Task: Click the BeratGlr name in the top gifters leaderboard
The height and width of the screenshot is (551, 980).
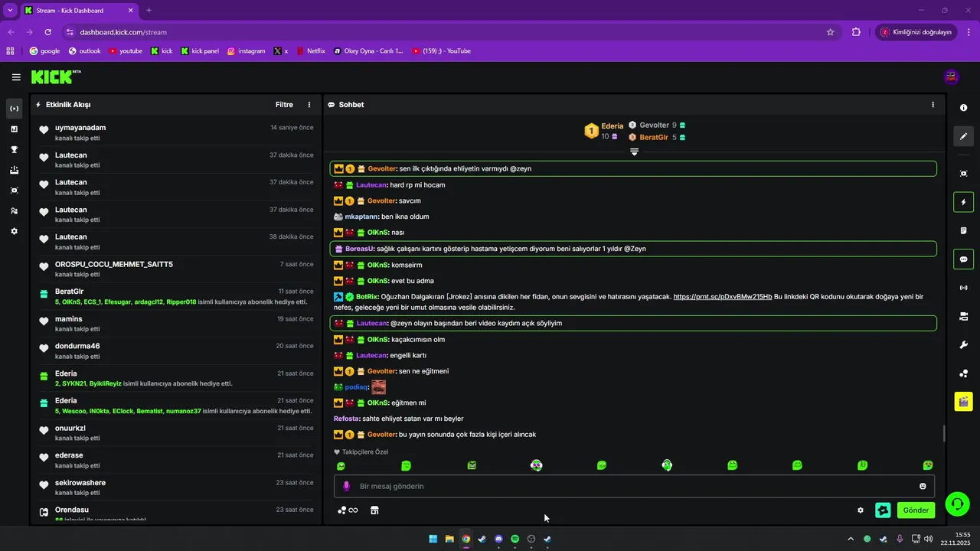Action: coord(654,138)
